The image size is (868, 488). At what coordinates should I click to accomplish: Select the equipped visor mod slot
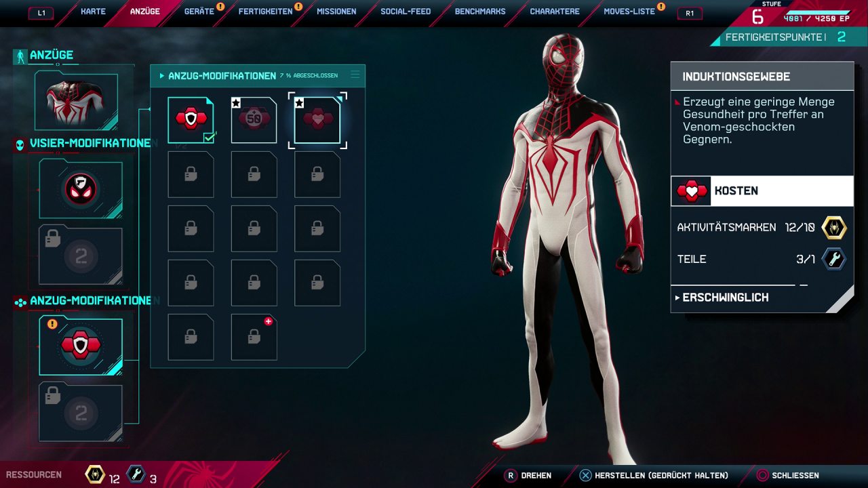pos(81,189)
